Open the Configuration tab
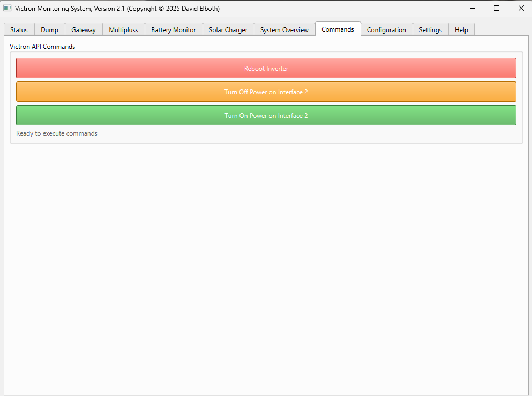Screen dimensions: 532x396 pyautogui.click(x=386, y=30)
